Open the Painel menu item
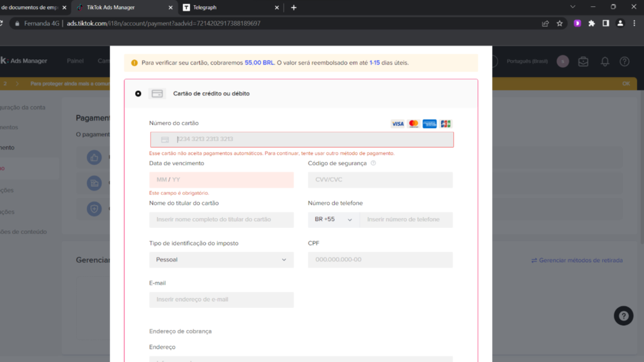Image resolution: width=644 pixels, height=362 pixels. pos(75,61)
